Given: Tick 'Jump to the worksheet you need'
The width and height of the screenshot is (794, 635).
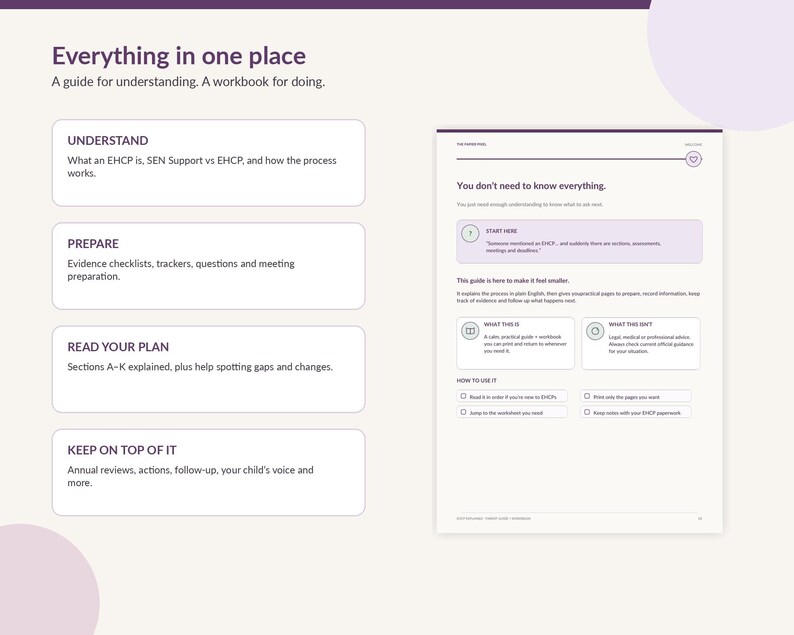Looking at the screenshot, I should click(463, 412).
